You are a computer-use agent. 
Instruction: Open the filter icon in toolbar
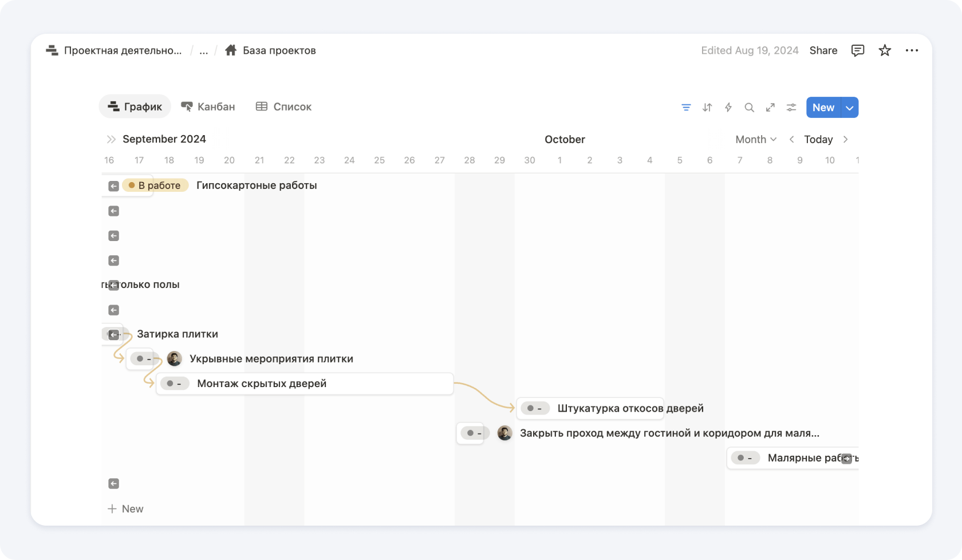pyautogui.click(x=686, y=108)
